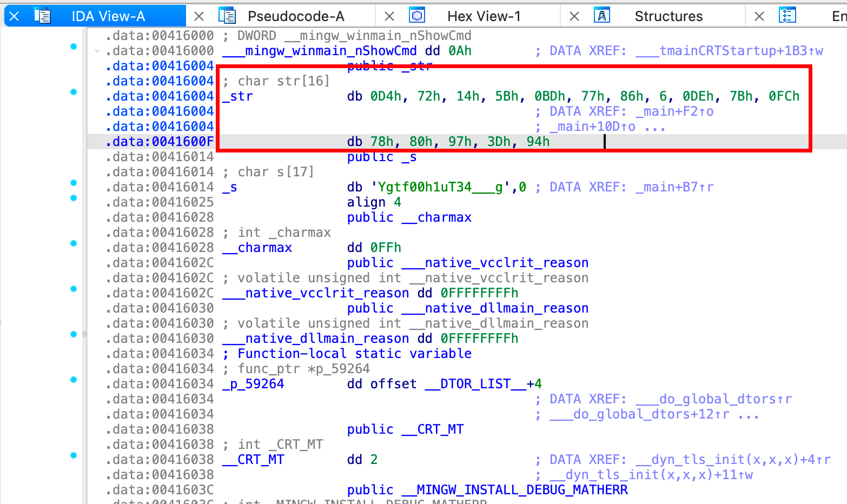Screen dimensions: 847x504
Task: Click 'public __MINGW_INSTALL_DEBUG_MATHERR' declaration
Action: 487,490
